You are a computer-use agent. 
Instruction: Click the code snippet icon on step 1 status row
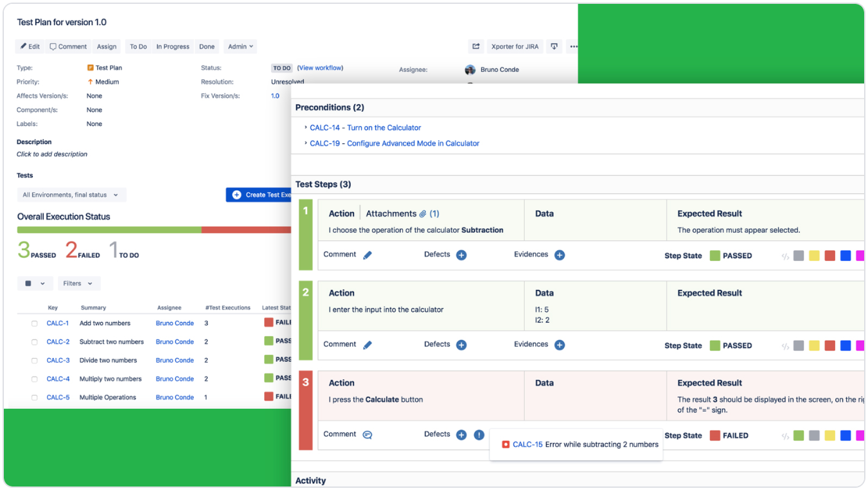coord(784,255)
